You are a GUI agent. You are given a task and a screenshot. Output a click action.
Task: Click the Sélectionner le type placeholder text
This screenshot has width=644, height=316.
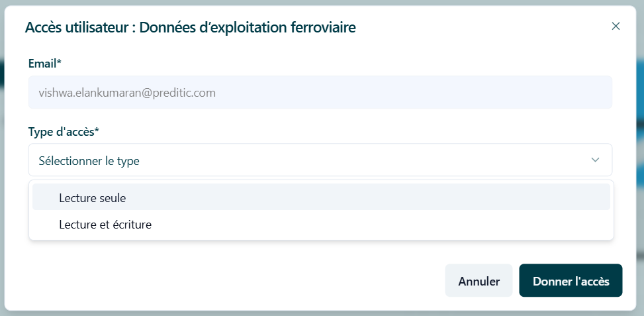tap(89, 161)
